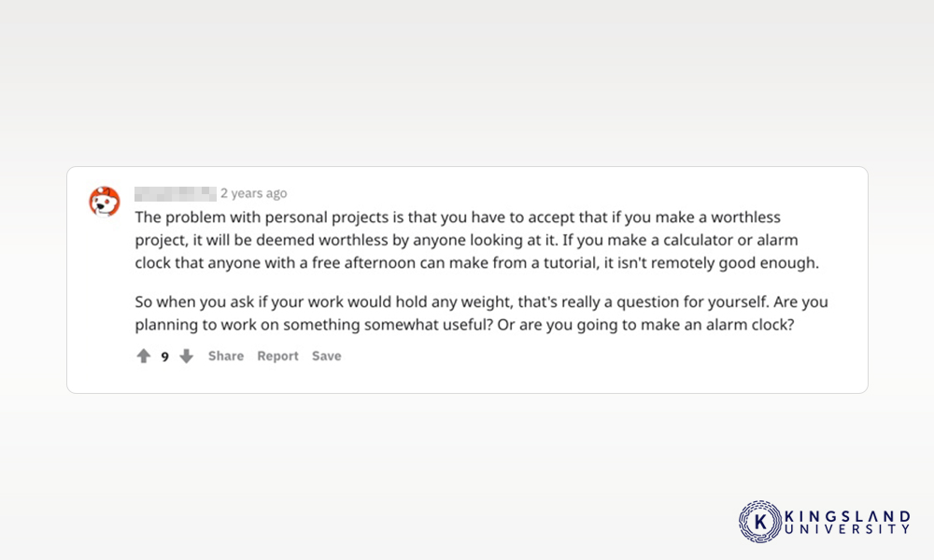The image size is (934, 560).
Task: Click the Kingsland University circular K emblem
Action: pyautogui.click(x=760, y=522)
